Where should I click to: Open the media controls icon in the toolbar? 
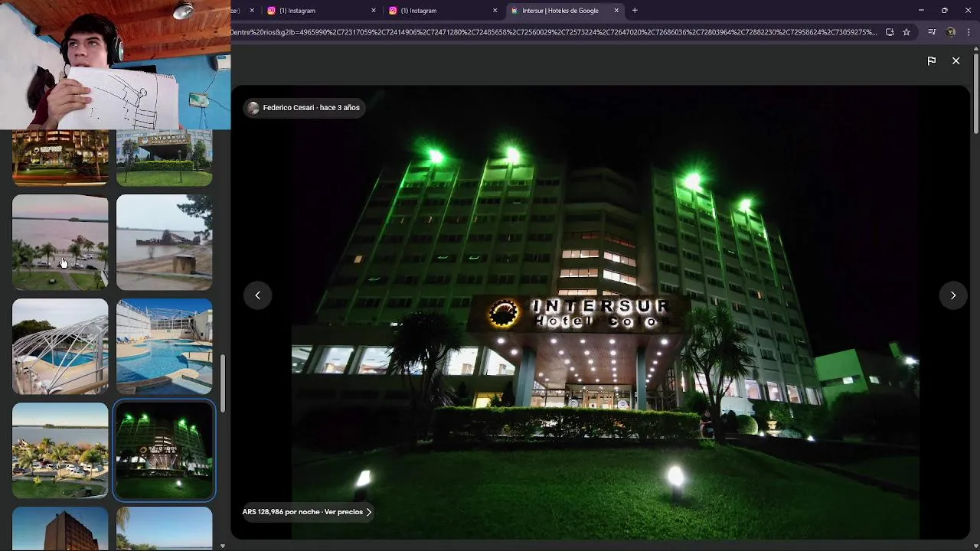tap(932, 32)
